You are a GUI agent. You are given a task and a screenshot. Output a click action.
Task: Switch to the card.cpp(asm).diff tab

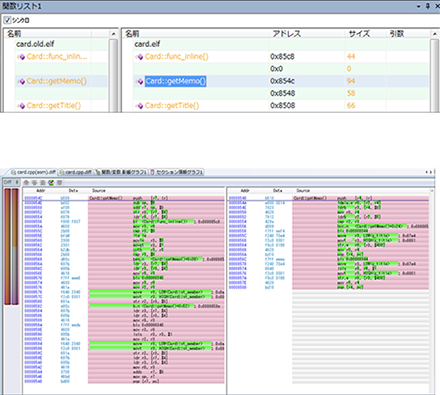(x=33, y=172)
